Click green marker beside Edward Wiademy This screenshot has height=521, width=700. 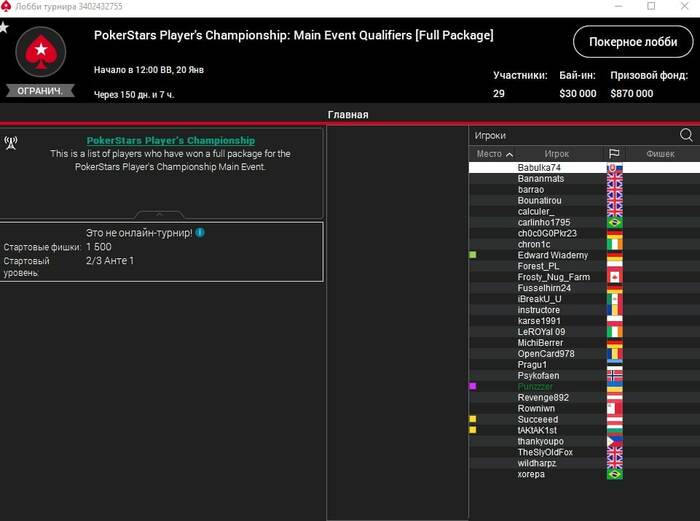473,255
